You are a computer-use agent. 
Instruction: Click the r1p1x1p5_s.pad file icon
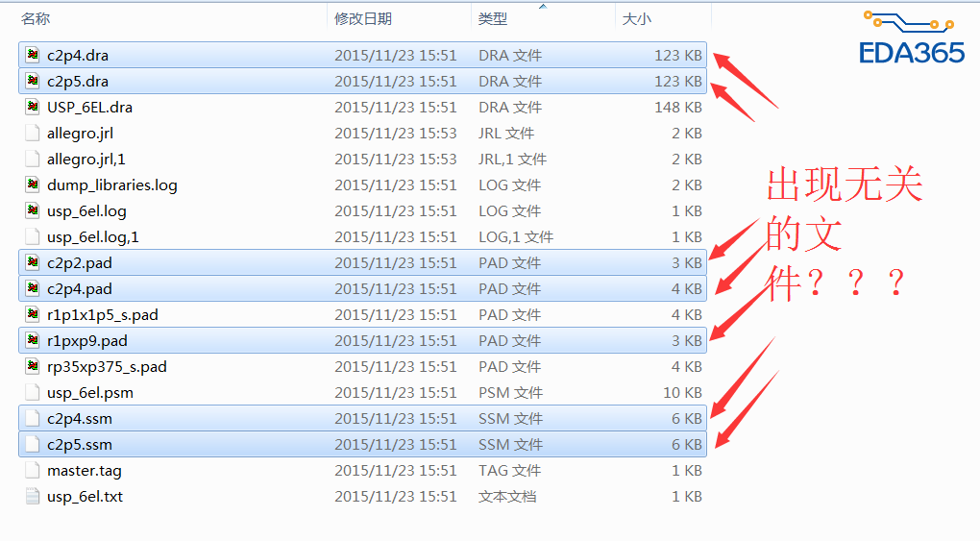(x=33, y=314)
